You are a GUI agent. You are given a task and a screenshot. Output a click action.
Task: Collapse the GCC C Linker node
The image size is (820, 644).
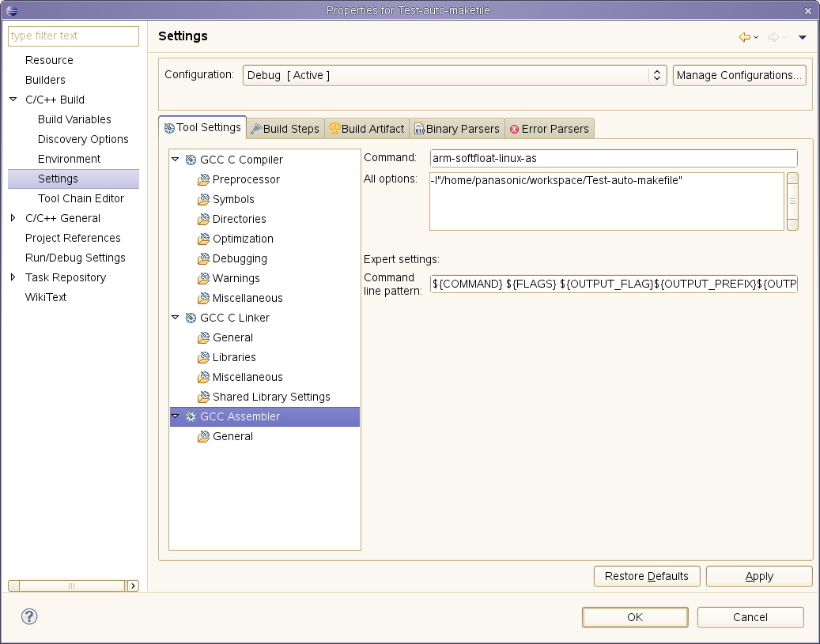pos(176,318)
